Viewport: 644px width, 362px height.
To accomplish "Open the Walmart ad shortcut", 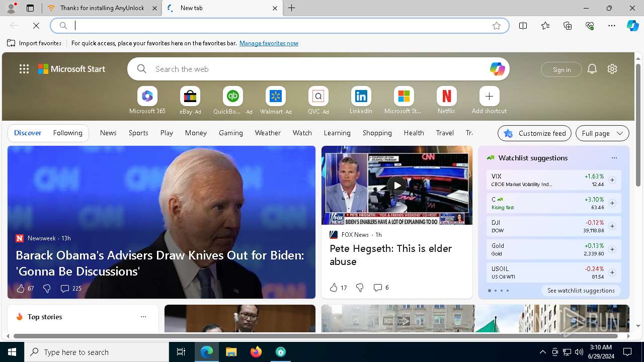I will coord(275,101).
